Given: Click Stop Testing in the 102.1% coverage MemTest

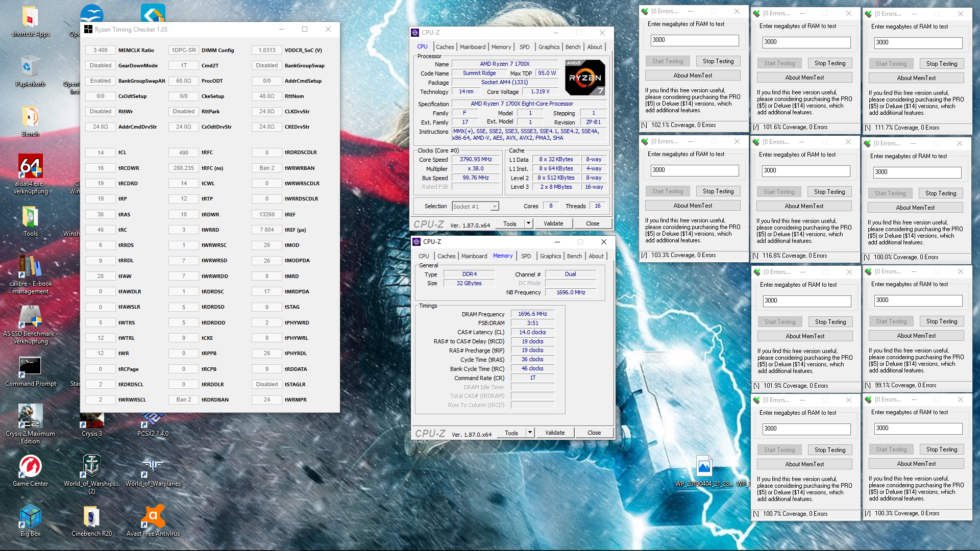Looking at the screenshot, I should pos(718,61).
